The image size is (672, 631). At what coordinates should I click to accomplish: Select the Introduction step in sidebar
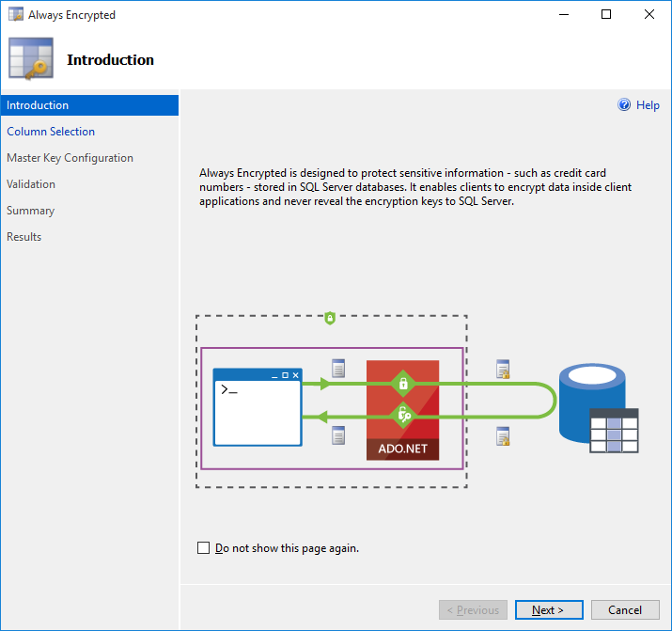(38, 105)
